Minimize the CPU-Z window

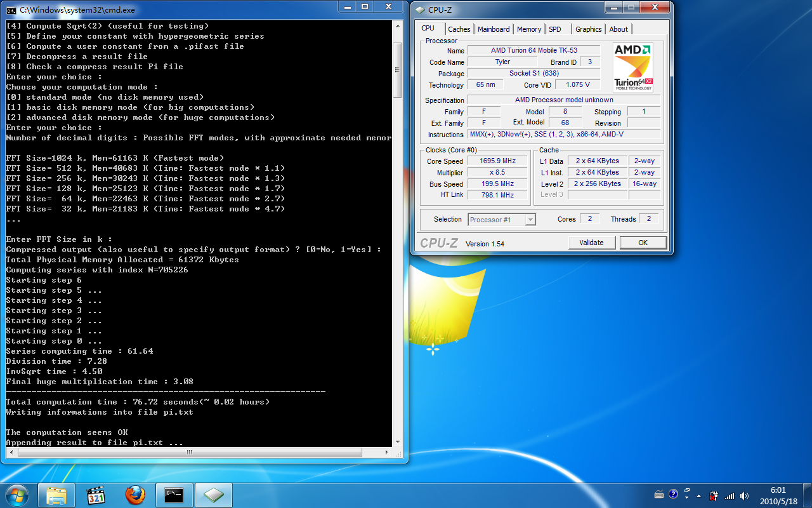click(x=613, y=7)
